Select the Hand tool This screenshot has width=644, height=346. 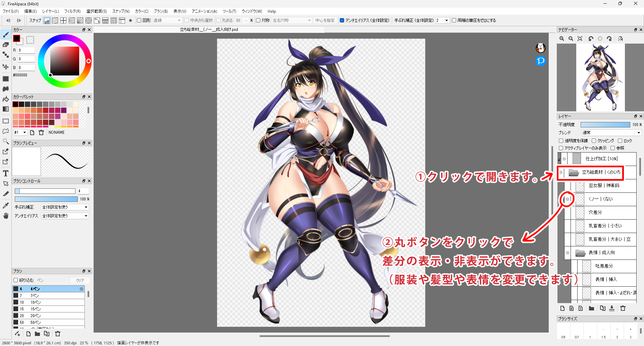pyautogui.click(x=6, y=216)
